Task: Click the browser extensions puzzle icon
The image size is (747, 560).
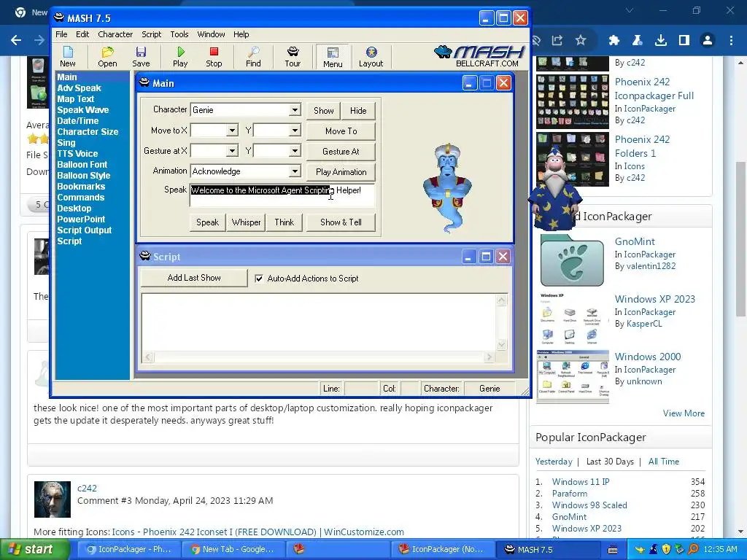Action: coord(614,40)
